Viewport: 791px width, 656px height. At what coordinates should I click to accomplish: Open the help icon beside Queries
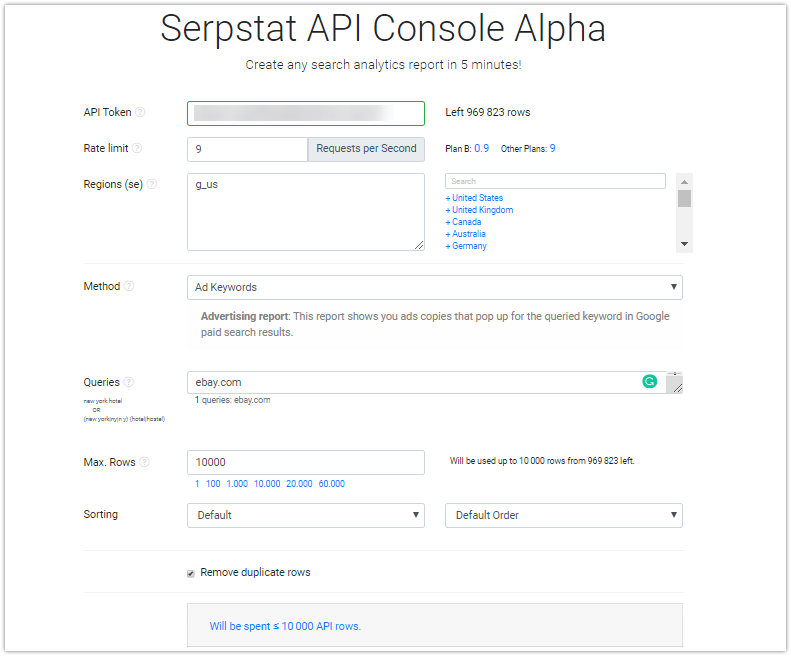[129, 382]
